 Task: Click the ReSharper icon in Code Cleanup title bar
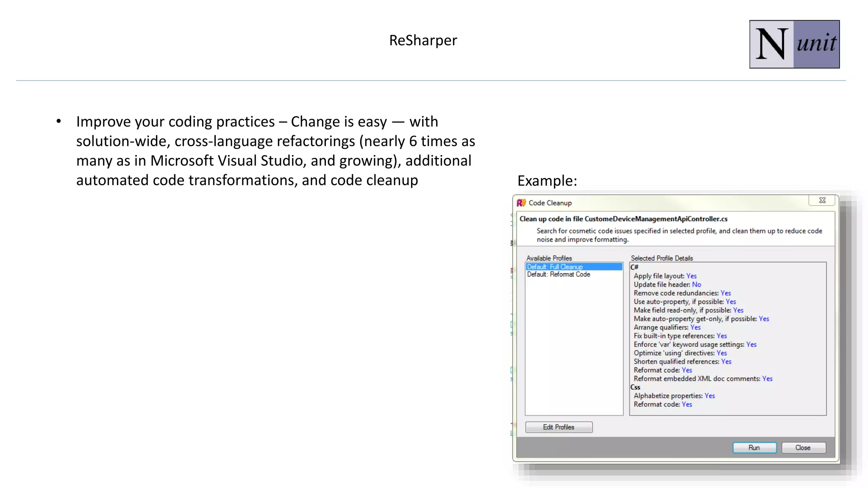click(x=521, y=203)
